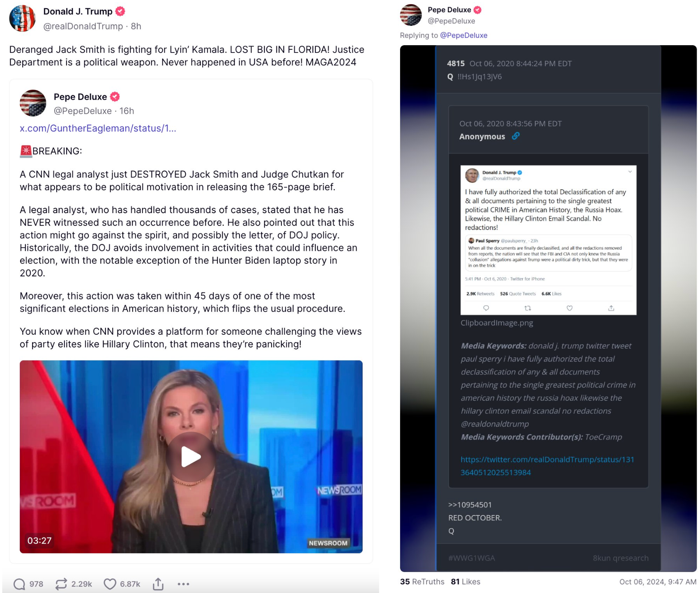Click the @PepeDeluxe replying-to link
Screen dimensions: 700x593
[463, 35]
